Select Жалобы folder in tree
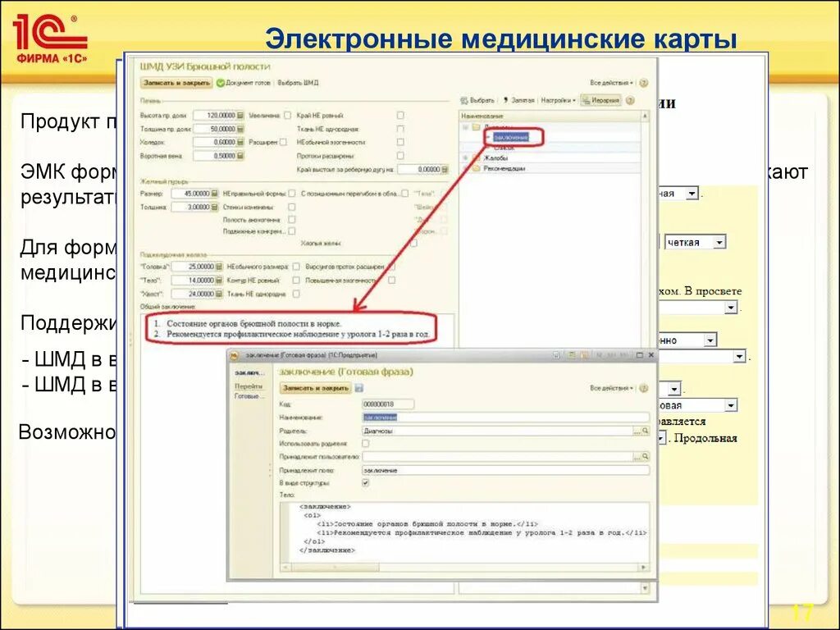Screen dimensions: 840x630 tap(495, 158)
